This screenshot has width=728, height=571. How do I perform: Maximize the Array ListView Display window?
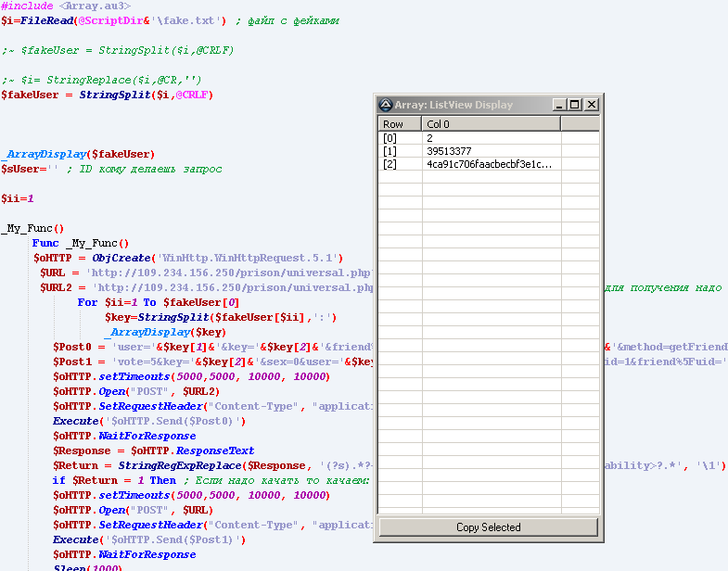pyautogui.click(x=575, y=105)
